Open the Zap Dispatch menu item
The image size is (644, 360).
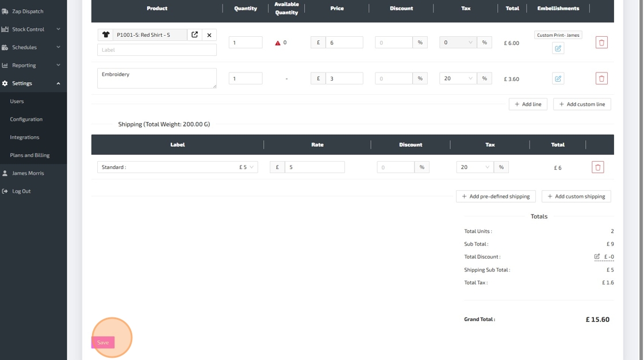[x=28, y=12]
